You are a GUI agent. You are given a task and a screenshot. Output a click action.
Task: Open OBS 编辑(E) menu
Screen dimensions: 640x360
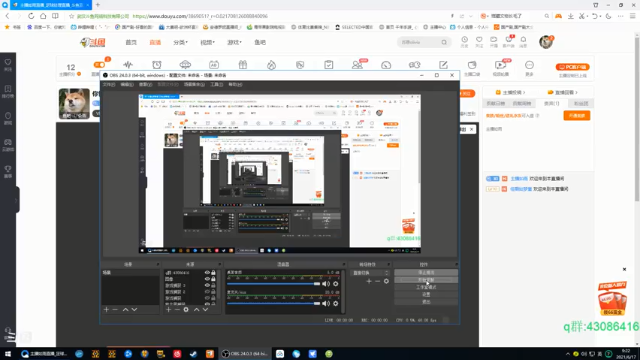(x=127, y=84)
